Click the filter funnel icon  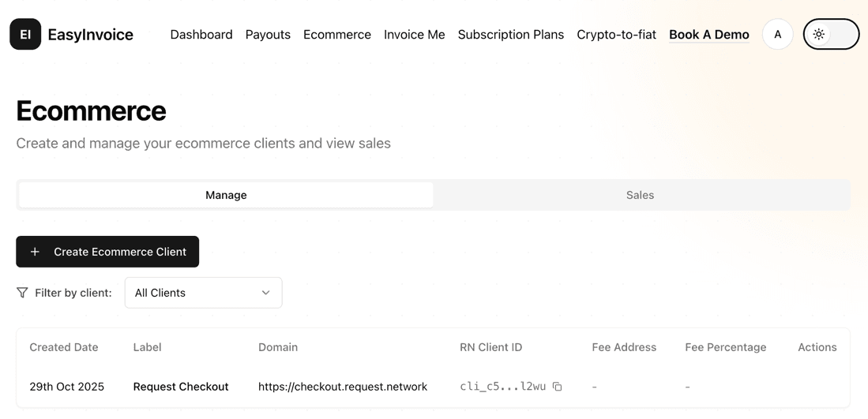tap(22, 293)
